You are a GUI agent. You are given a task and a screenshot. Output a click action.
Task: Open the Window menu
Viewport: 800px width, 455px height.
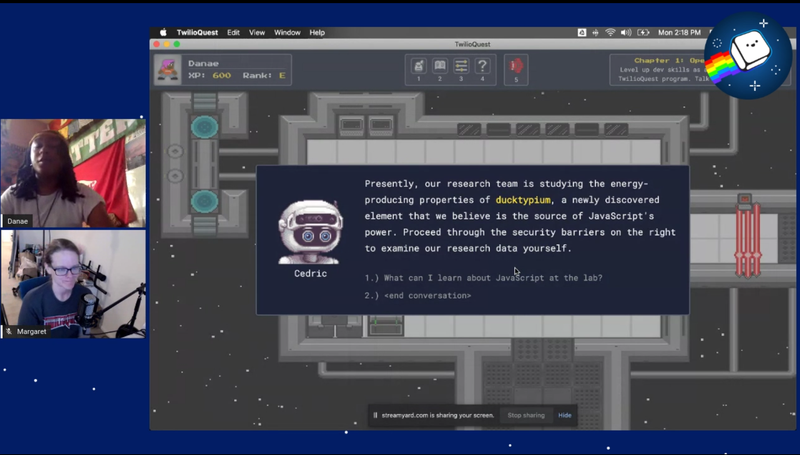(287, 32)
